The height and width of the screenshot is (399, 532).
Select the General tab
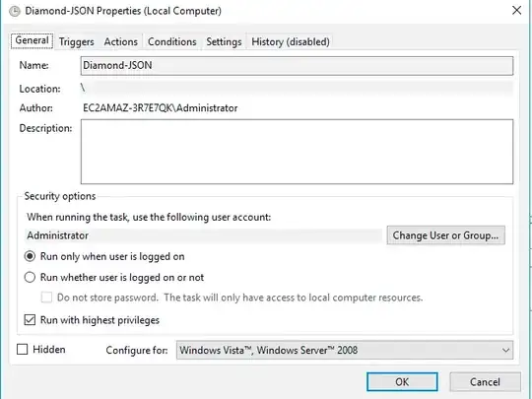coord(32,40)
